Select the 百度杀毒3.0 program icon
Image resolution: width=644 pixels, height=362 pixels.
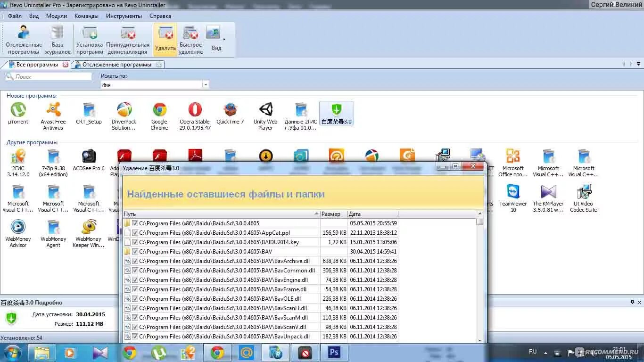pos(336,114)
